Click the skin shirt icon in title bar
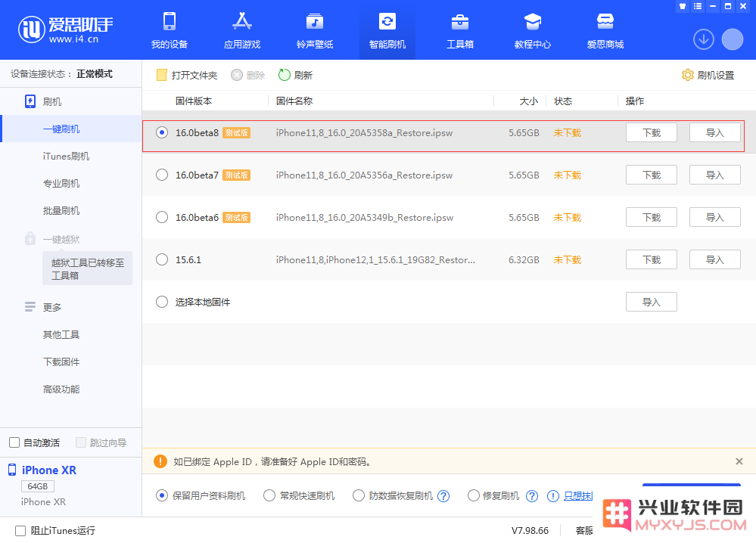The height and width of the screenshot is (543, 756). tap(683, 6)
